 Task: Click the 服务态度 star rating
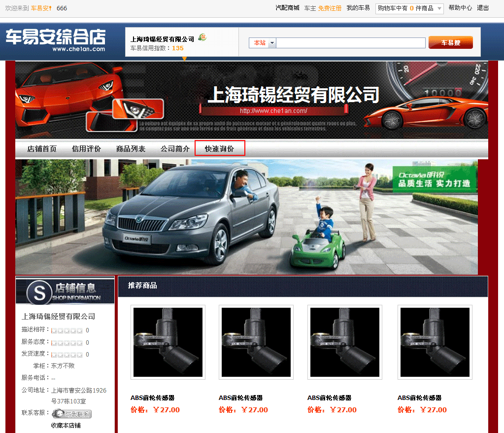(x=67, y=343)
